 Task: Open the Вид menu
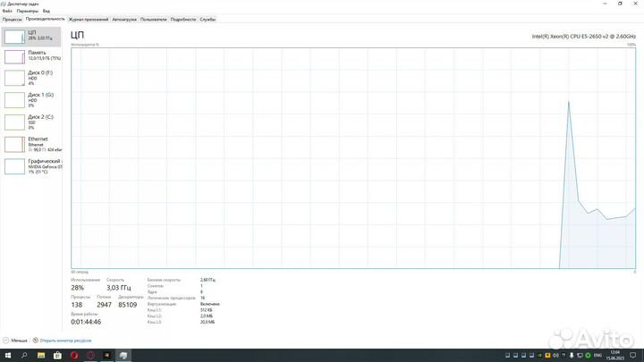pos(46,11)
